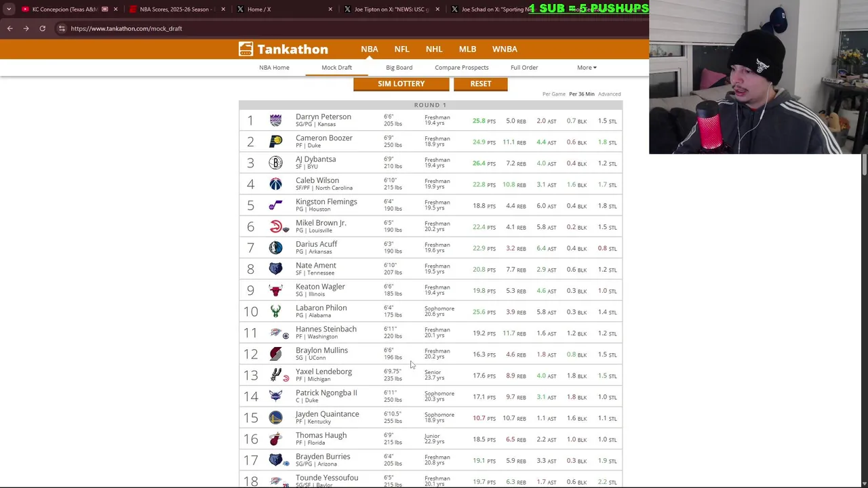The width and height of the screenshot is (868, 488).
Task: Switch stats to Per 36 Min
Action: pos(582,94)
